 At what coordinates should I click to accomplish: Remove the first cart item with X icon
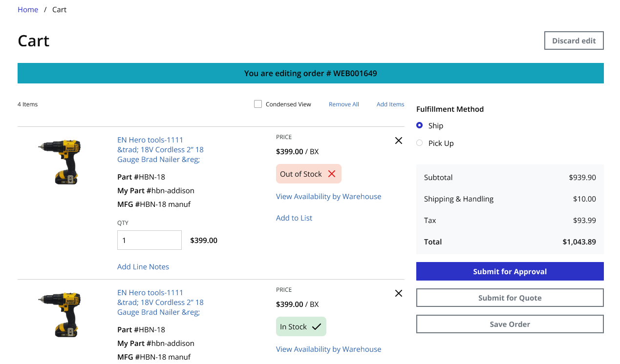click(398, 141)
